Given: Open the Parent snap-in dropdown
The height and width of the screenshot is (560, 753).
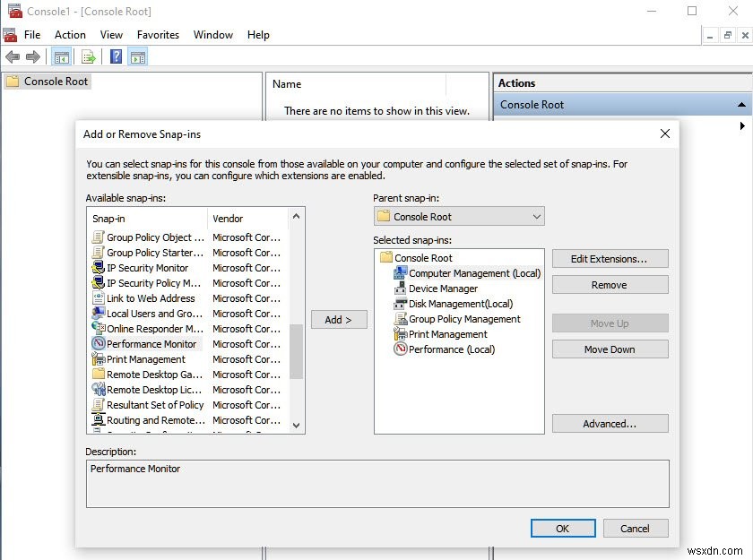Looking at the screenshot, I should [536, 216].
